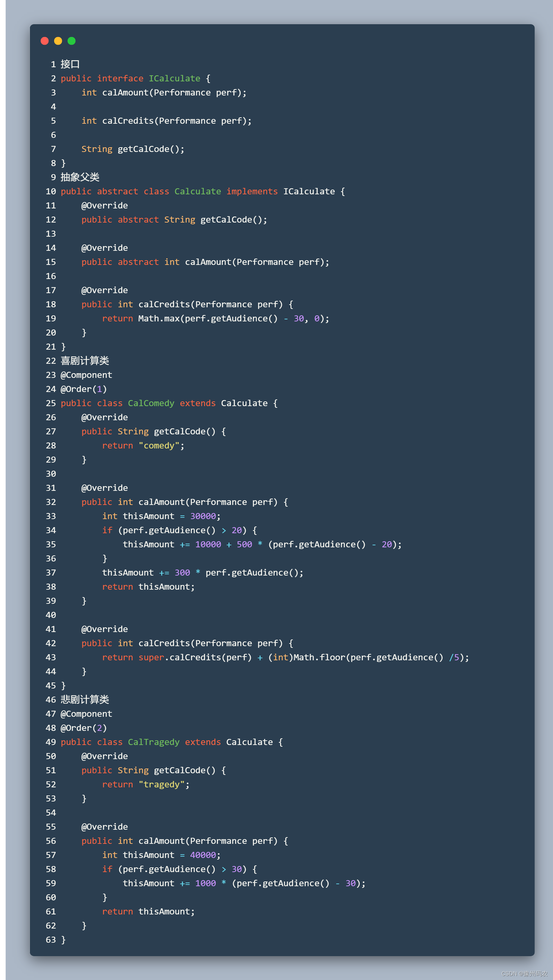Click the '喜剧计算类' heading on line 22
The height and width of the screenshot is (980, 553).
coord(85,361)
